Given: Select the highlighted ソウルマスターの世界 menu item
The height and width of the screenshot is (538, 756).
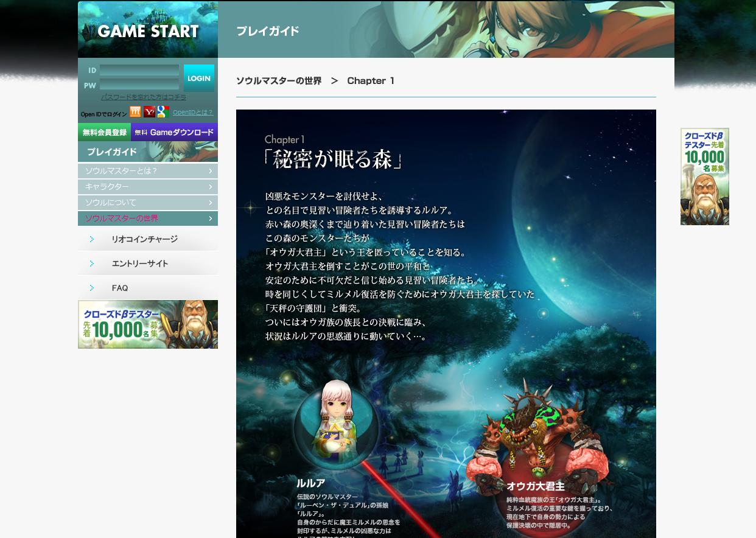Looking at the screenshot, I should tap(148, 218).
